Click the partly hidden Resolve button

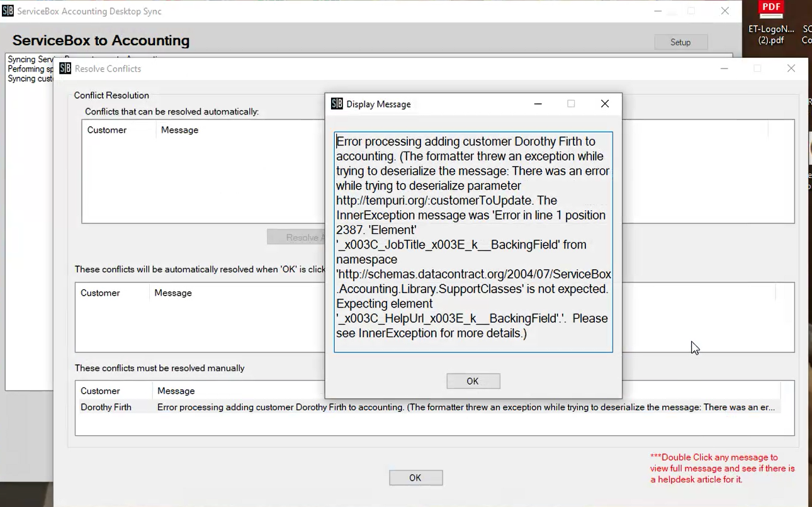tap(296, 237)
